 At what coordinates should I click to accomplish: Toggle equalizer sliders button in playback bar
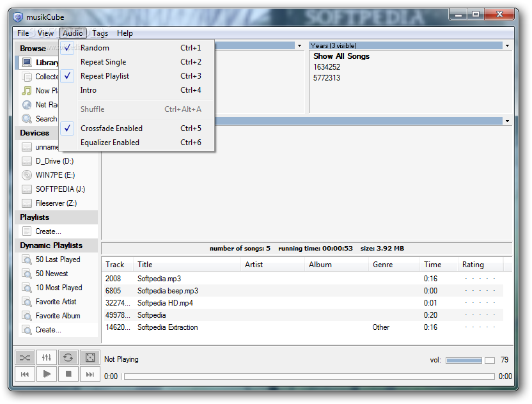pos(47,357)
